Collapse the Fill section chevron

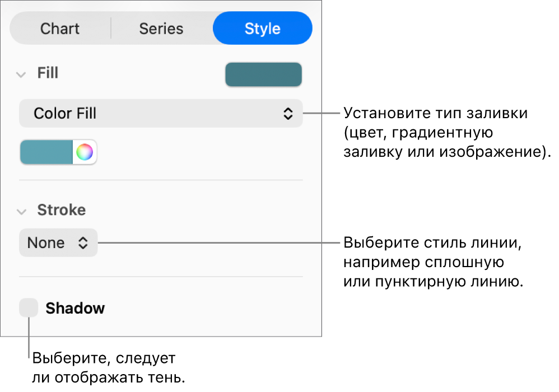click(21, 74)
